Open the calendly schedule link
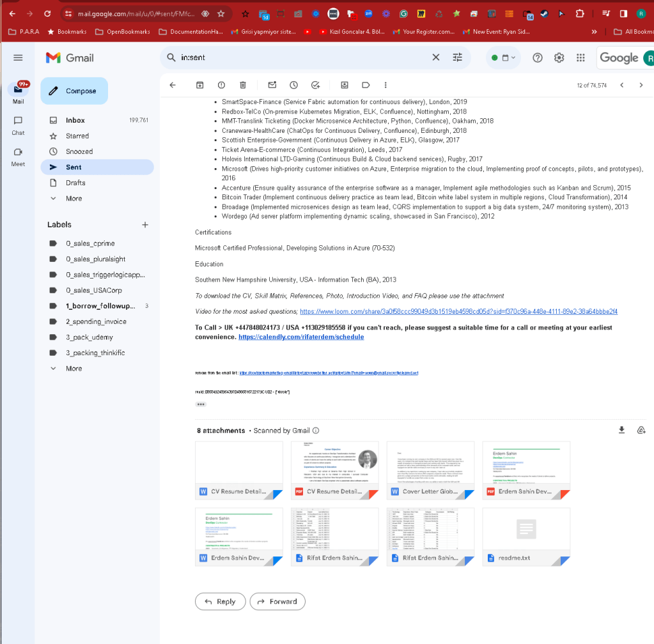The height and width of the screenshot is (644, 654). click(x=301, y=337)
